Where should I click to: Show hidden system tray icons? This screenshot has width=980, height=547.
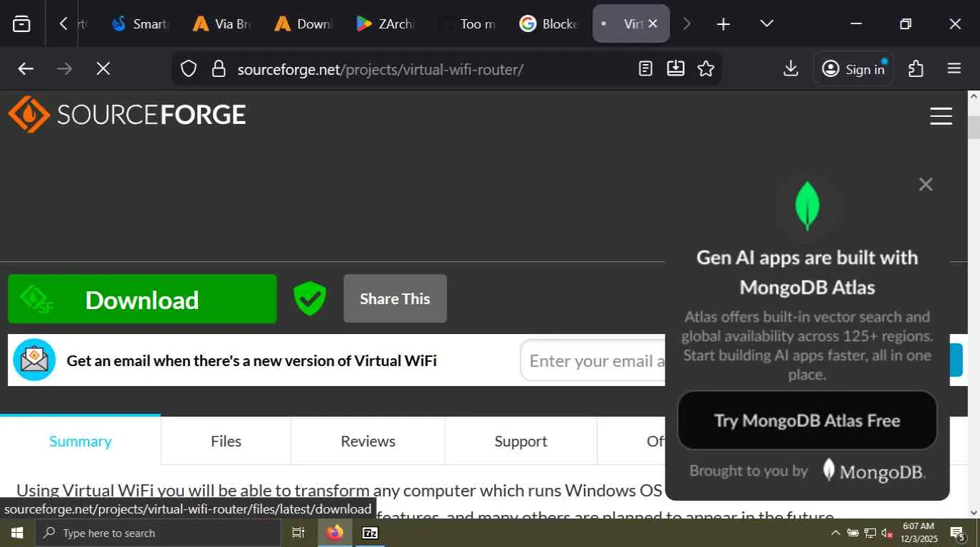point(835,533)
